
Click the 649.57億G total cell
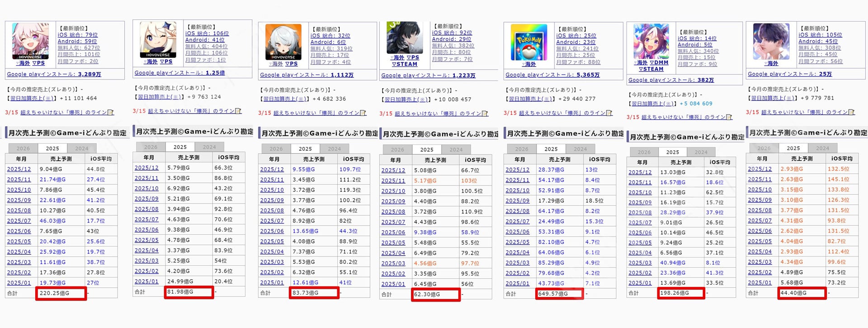[559, 294]
